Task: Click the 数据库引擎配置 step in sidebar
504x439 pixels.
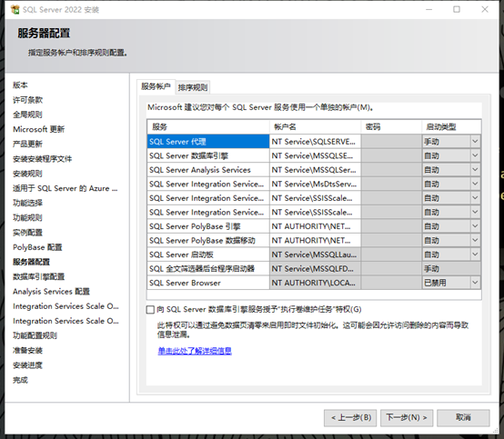Action: coord(39,276)
